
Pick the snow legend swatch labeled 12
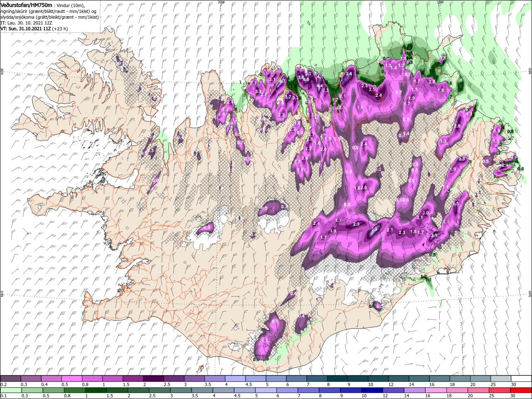[x=398, y=379]
